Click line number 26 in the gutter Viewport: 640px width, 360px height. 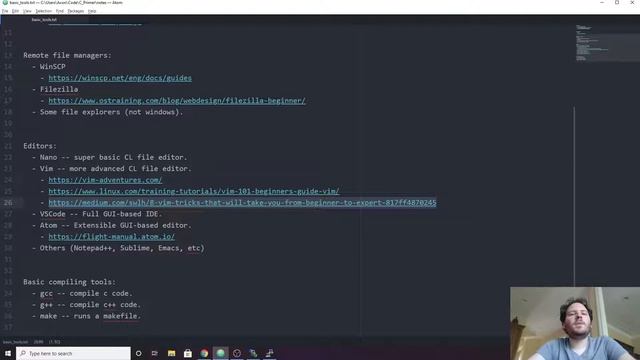click(8, 202)
